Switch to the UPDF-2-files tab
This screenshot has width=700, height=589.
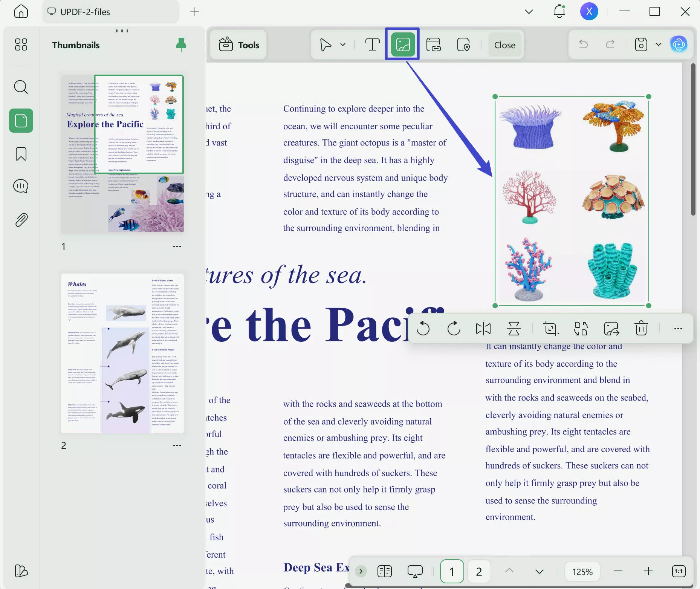coord(110,12)
